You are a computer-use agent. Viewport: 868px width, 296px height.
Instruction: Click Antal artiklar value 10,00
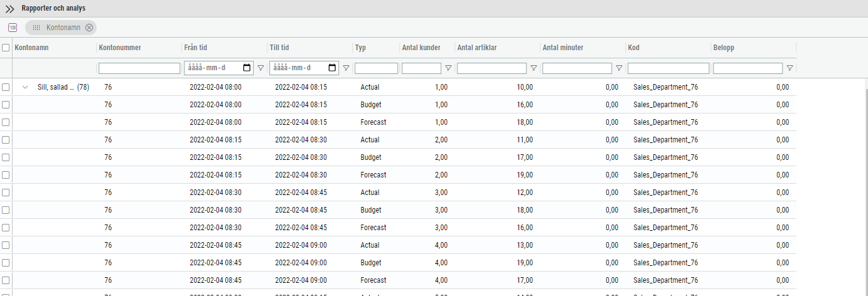coord(525,87)
